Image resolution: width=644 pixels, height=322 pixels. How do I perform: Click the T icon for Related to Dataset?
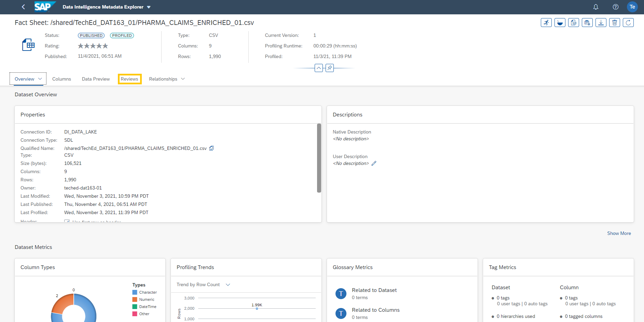tap(341, 294)
